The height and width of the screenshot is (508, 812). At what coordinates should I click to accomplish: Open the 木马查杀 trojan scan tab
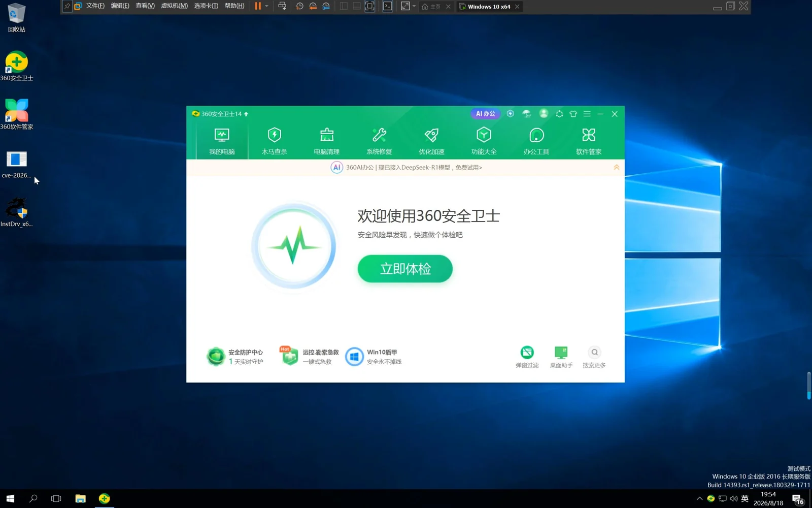(x=275, y=141)
